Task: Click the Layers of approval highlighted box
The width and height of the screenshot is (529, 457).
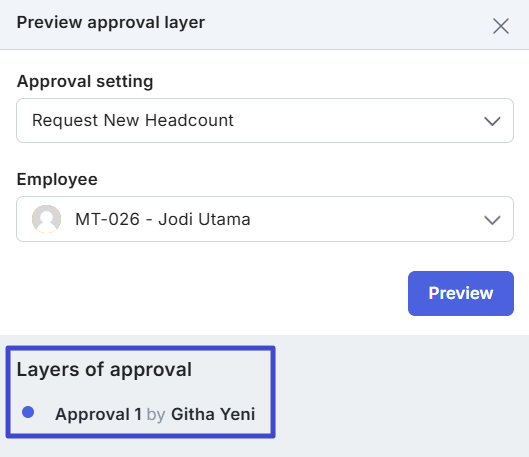Action: click(140, 392)
